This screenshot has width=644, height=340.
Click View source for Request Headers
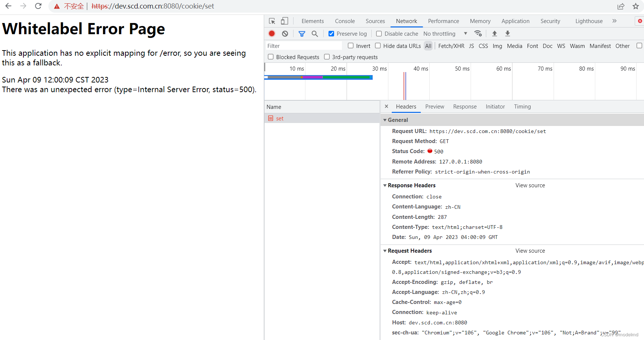pos(530,250)
